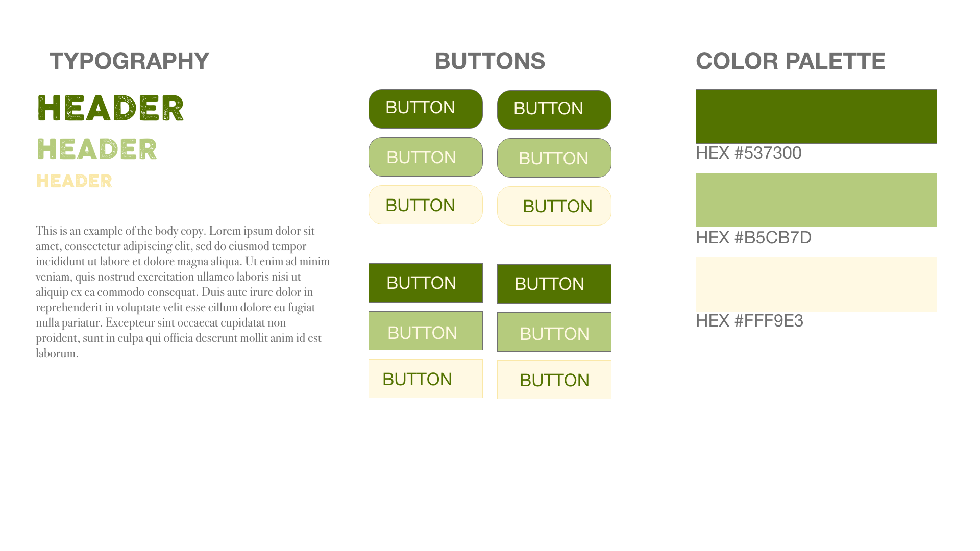
Task: Click the cream square button on left
Action: [x=426, y=379]
